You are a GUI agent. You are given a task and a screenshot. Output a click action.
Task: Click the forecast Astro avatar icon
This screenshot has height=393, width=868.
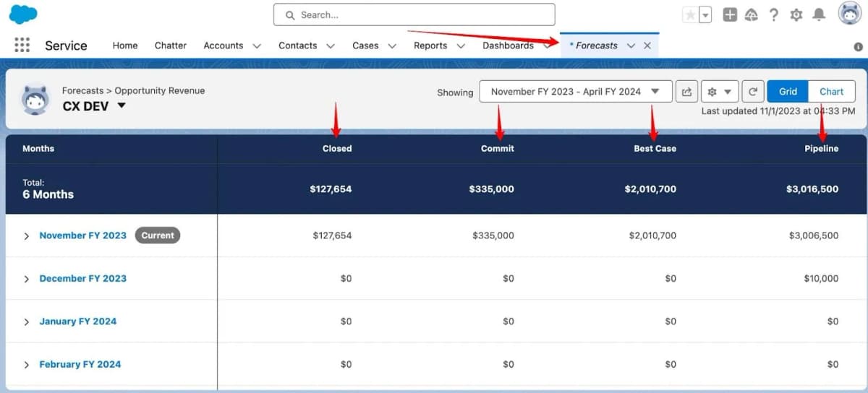pyautogui.click(x=35, y=99)
